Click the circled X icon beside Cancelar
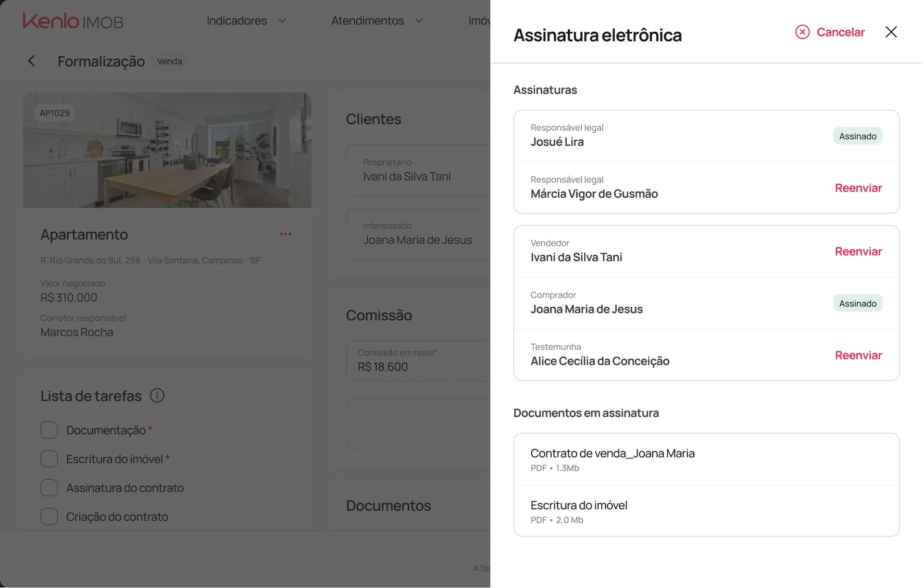Image resolution: width=923 pixels, height=588 pixels. tap(802, 32)
